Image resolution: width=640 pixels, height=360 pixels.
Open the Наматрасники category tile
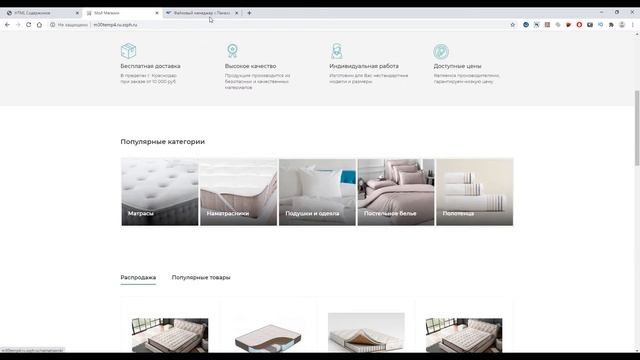click(x=238, y=192)
